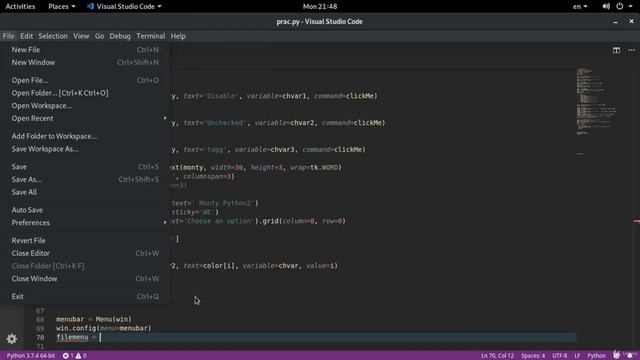Open the Manage gear icon

(11, 339)
